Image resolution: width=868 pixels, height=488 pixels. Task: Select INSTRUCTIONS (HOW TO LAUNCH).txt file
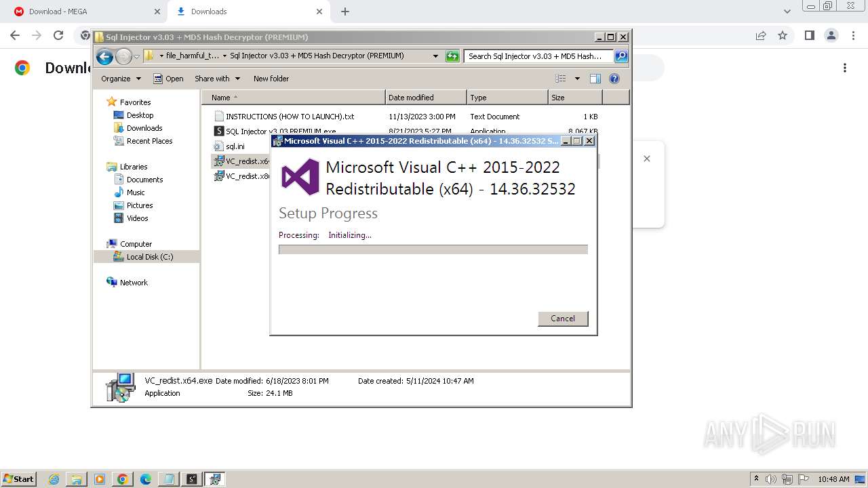coord(290,117)
